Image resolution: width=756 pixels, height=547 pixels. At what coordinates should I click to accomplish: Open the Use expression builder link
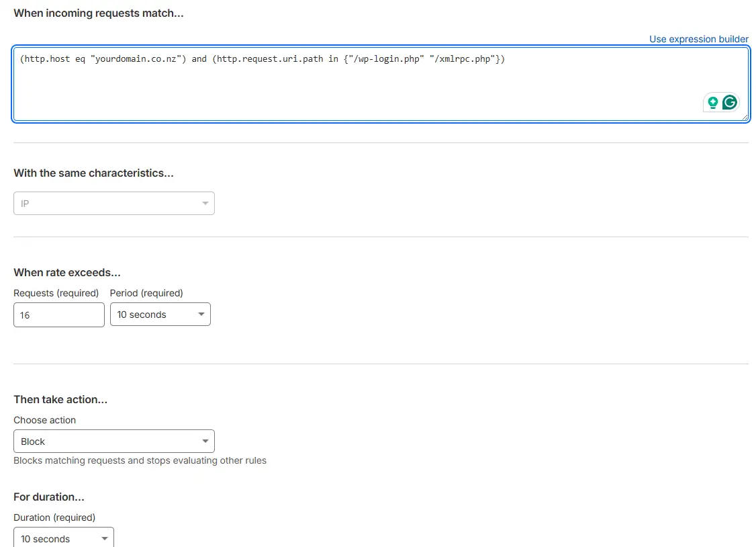click(x=699, y=39)
